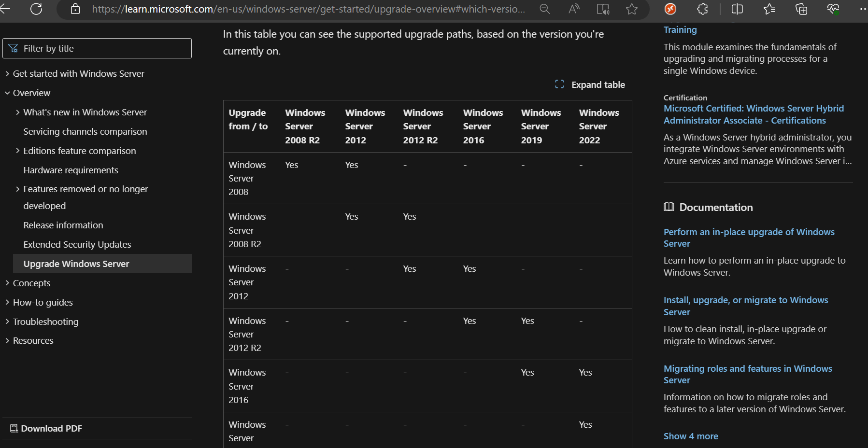Click Upgrade from / to header cell
Screen dimensions: 868x448
248,119
